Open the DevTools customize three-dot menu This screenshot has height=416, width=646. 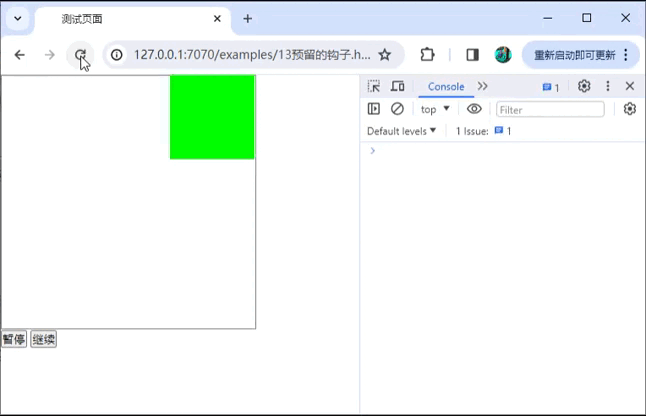[x=608, y=86]
